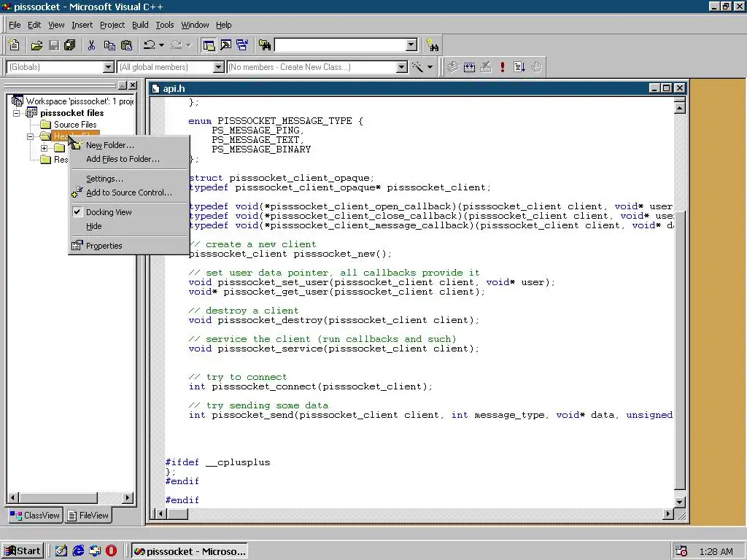Choose Add Files to Folder
Image resolution: width=747 pixels, height=560 pixels.
pyautogui.click(x=129, y=159)
